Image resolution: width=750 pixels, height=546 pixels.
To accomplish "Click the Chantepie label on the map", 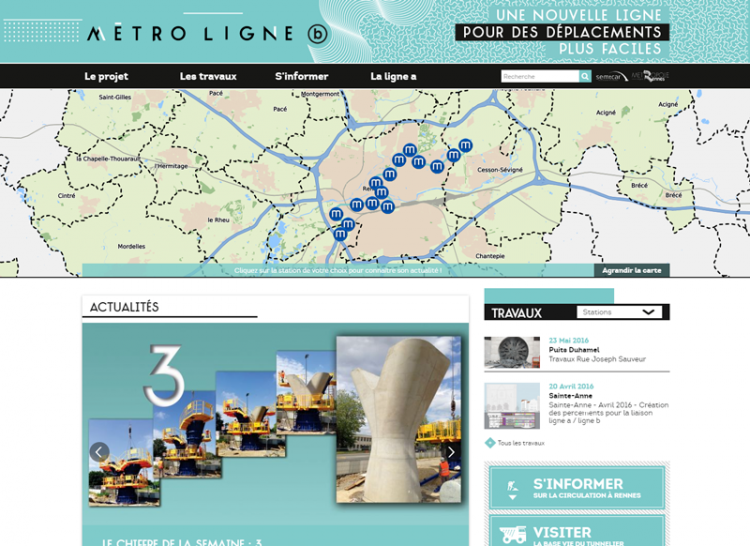I will 490,256.
